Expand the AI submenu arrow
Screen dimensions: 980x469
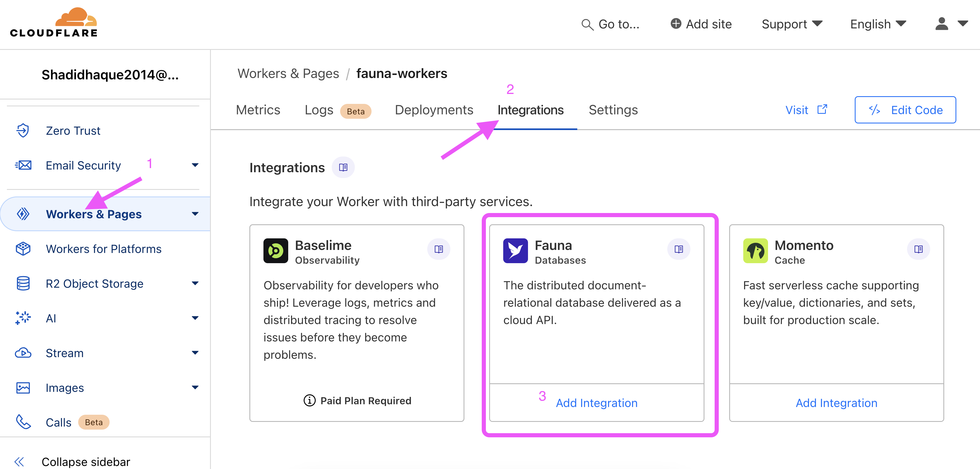pyautogui.click(x=195, y=318)
